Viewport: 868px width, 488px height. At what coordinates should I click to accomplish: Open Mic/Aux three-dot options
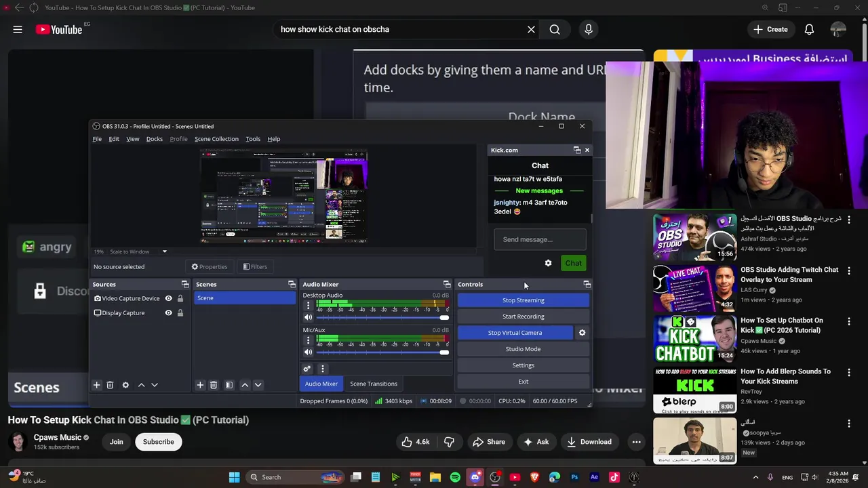click(x=308, y=340)
